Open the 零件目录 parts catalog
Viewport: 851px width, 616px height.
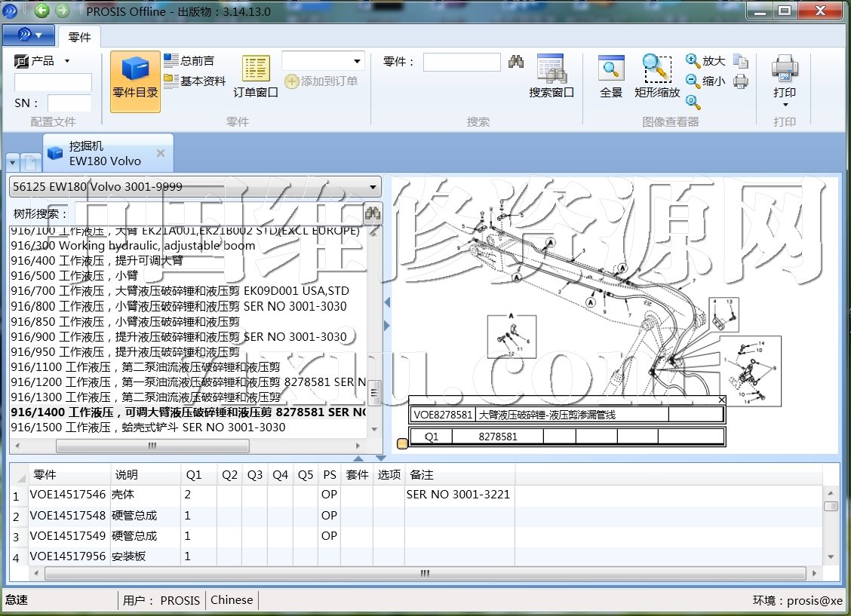tap(135, 81)
